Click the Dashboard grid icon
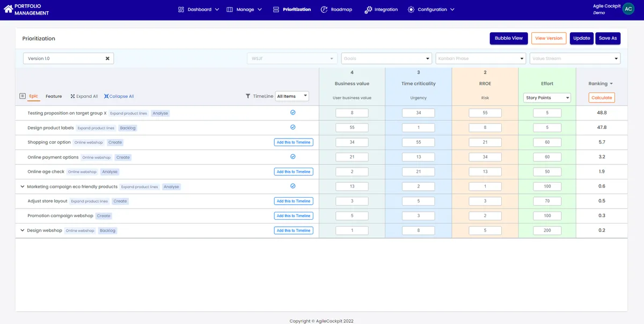The width and height of the screenshot is (644, 324). 181,9
